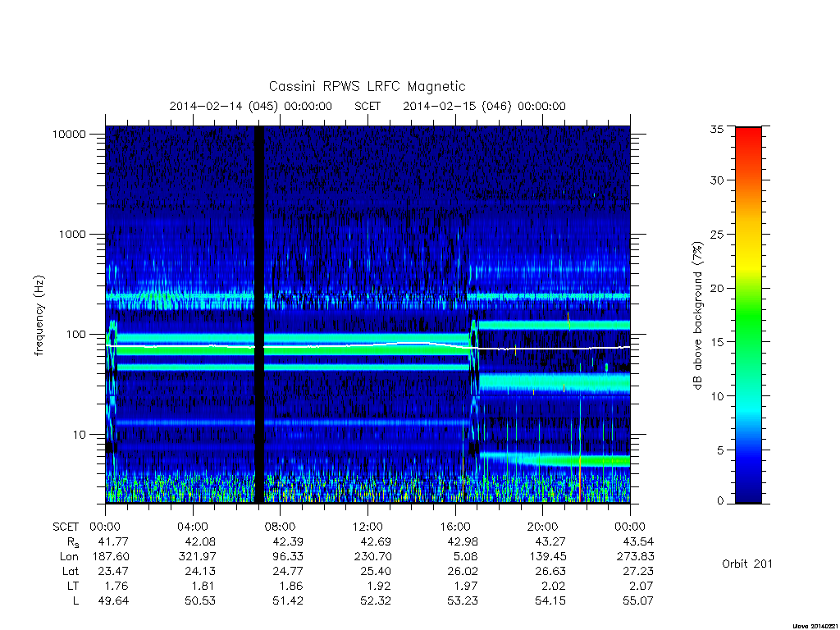Click the '30' color bar tick label
The width and height of the screenshot is (840, 630).
point(717,180)
